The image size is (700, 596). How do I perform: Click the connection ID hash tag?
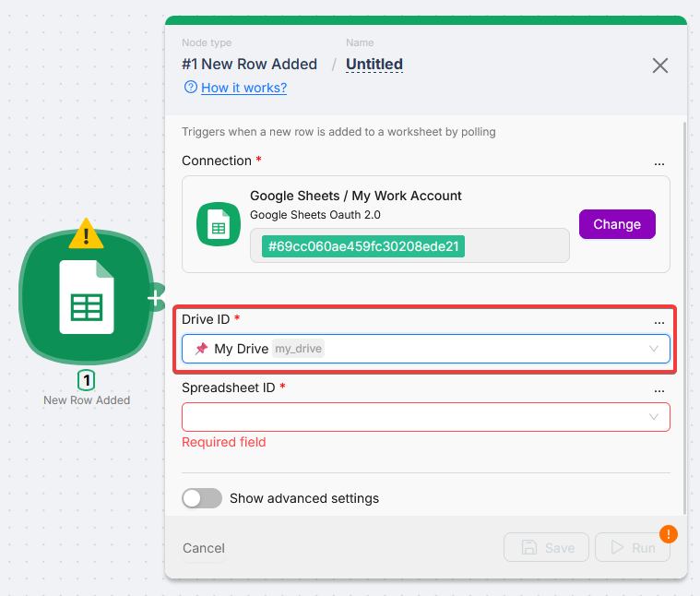[363, 246]
